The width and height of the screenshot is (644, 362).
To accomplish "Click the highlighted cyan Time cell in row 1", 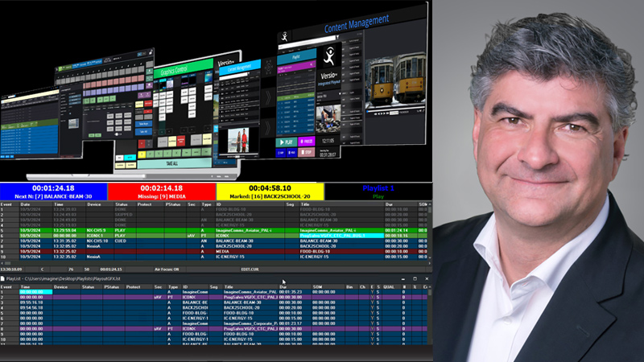I will pyautogui.click(x=35, y=292).
